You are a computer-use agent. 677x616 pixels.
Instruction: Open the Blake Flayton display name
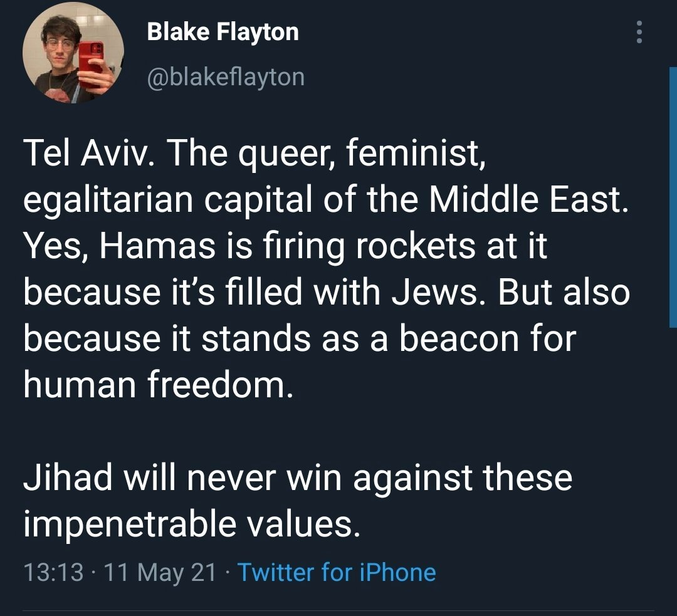pos(223,31)
